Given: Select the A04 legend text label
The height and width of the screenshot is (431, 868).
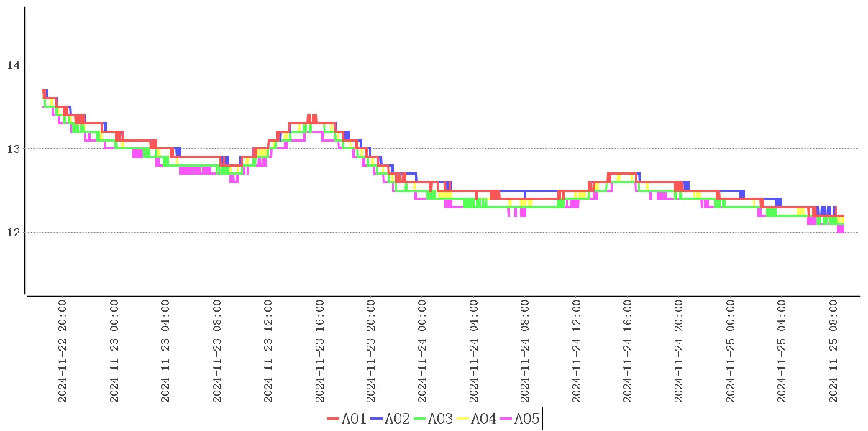Looking at the screenshot, I should click(x=483, y=419).
